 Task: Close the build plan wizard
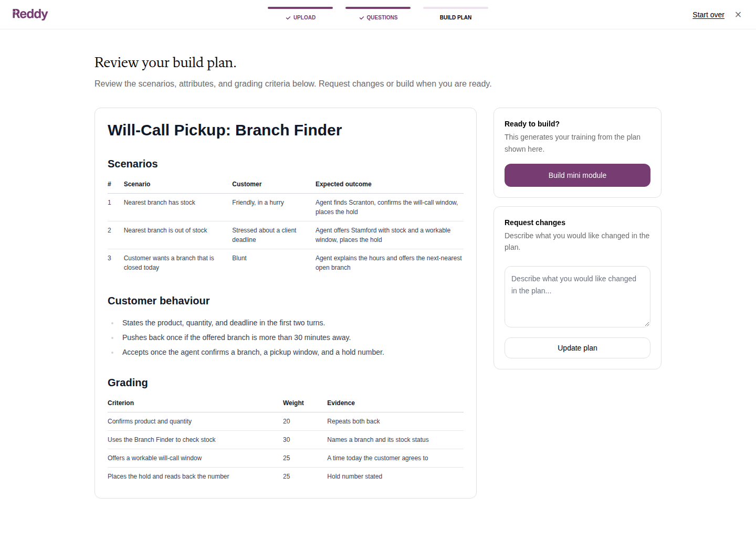(x=738, y=15)
